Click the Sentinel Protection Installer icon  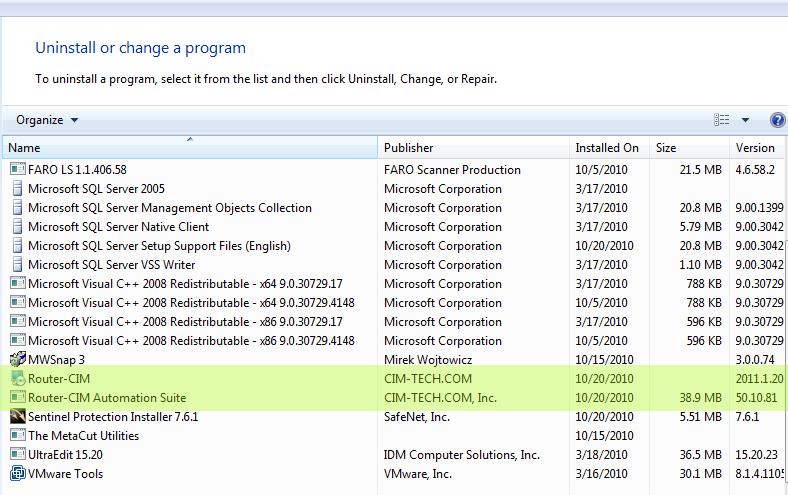pos(18,417)
